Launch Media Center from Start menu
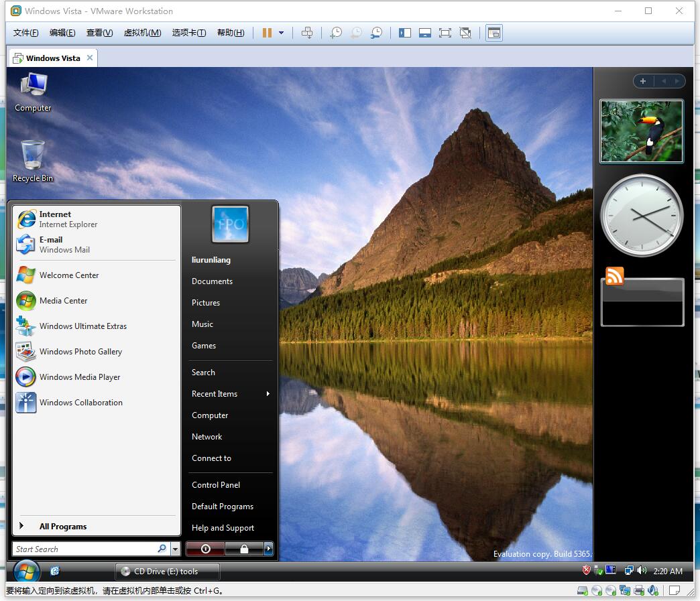The height and width of the screenshot is (601, 700). [x=97, y=301]
